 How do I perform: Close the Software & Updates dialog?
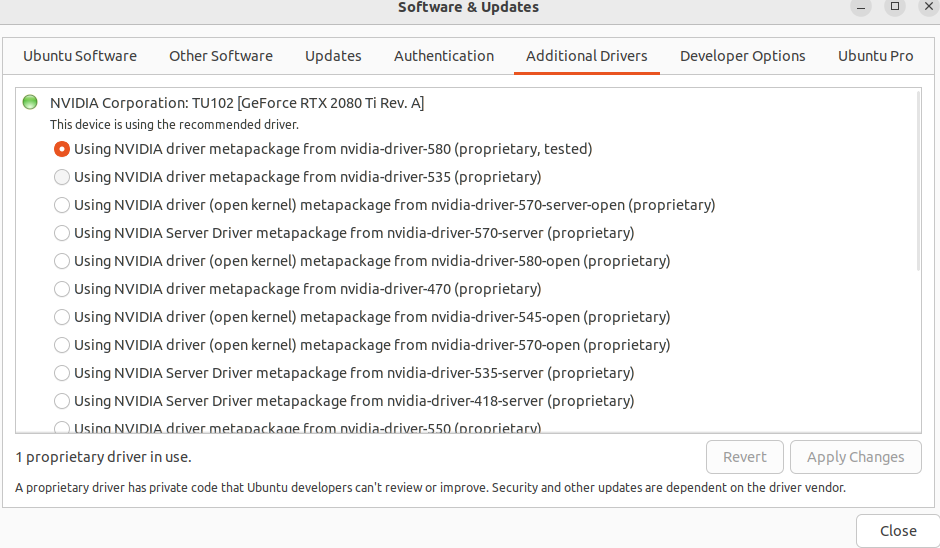[x=897, y=531]
